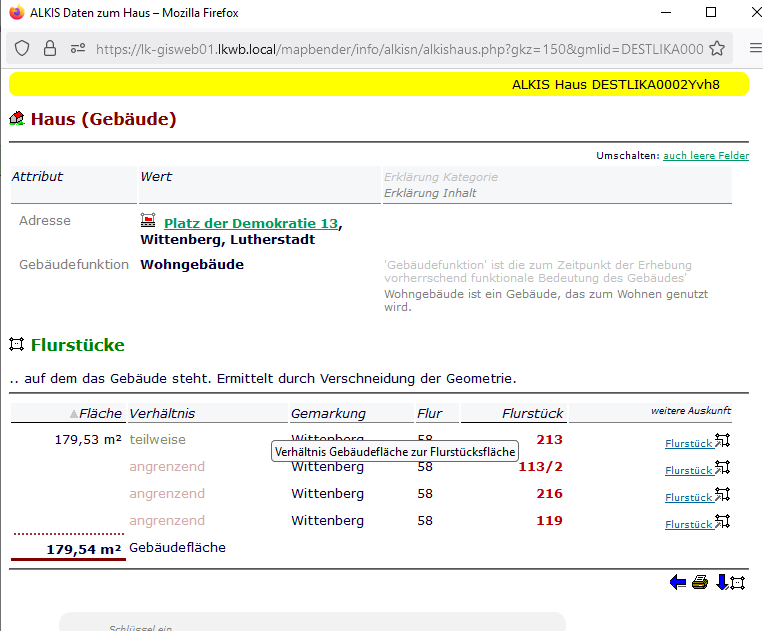763x631 pixels.
Task: Toggle display of 'auch leere Felder'
Action: point(705,156)
